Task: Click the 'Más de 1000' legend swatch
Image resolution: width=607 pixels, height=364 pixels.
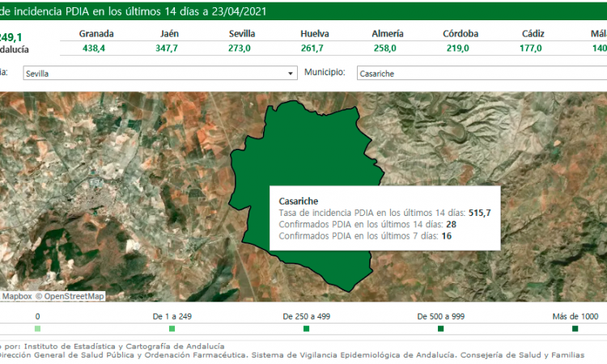Action: point(575,329)
